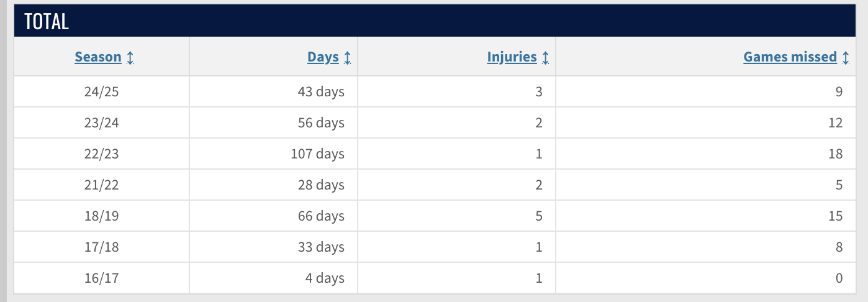Select the 21/22 season cell
This screenshot has width=868, height=302.
(101, 185)
